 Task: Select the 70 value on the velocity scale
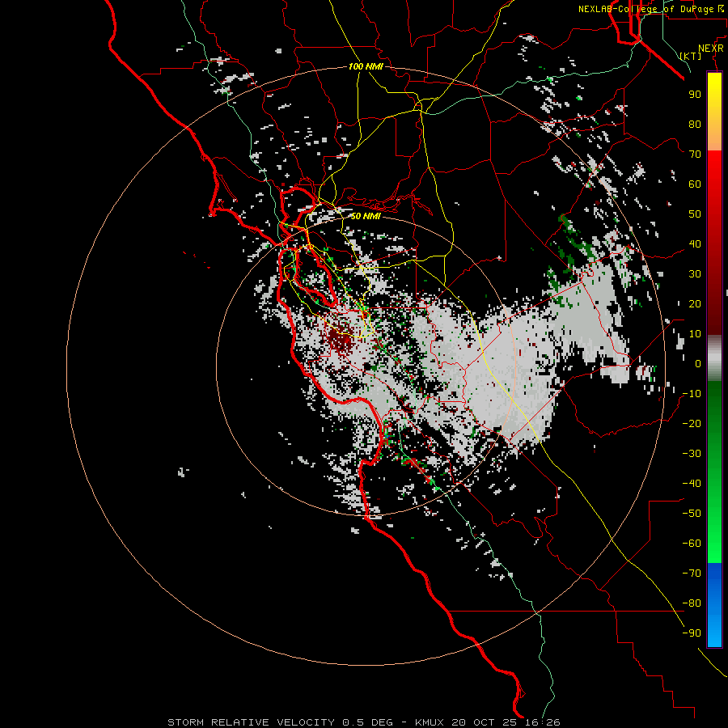coord(695,154)
